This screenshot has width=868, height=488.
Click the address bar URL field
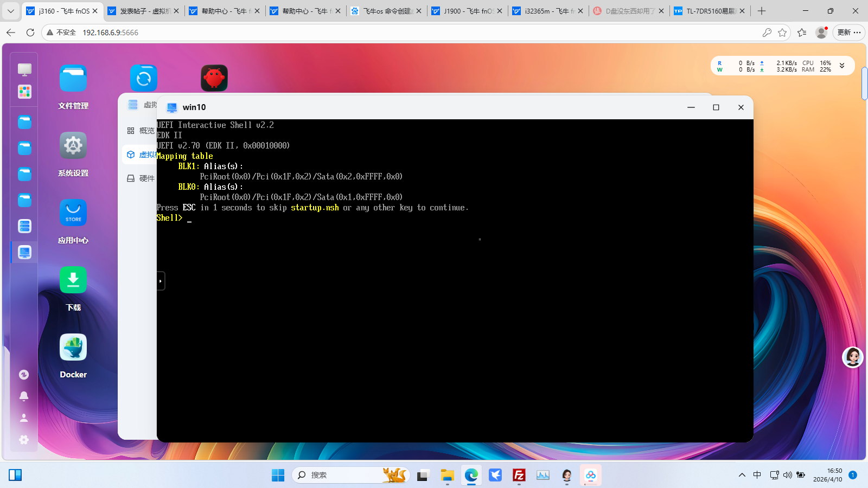click(x=380, y=33)
